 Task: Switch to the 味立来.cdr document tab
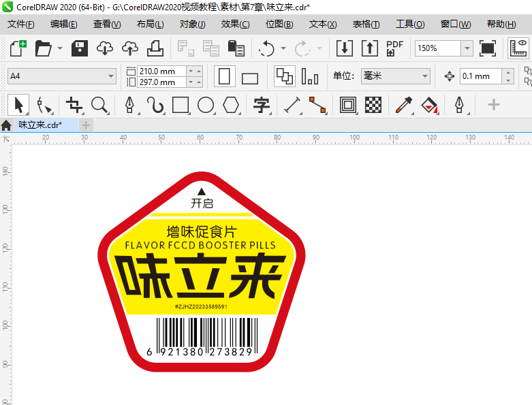46,125
